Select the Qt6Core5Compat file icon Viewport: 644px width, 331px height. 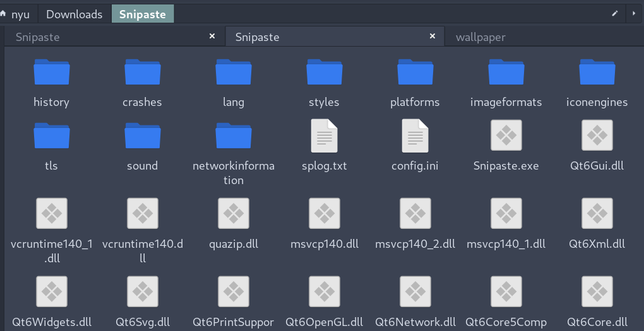click(x=506, y=291)
